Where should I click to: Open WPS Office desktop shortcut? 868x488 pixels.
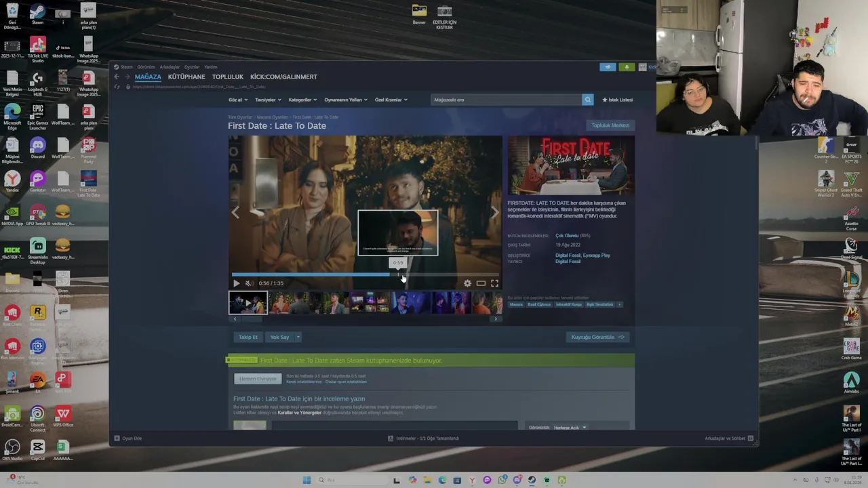tap(62, 417)
